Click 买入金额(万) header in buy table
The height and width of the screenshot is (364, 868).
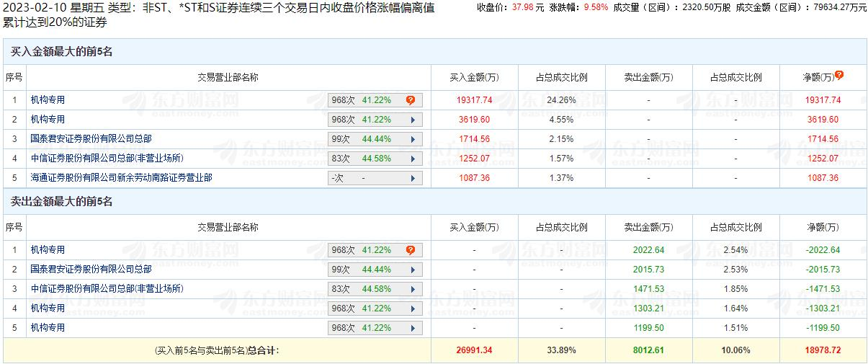coord(474,77)
